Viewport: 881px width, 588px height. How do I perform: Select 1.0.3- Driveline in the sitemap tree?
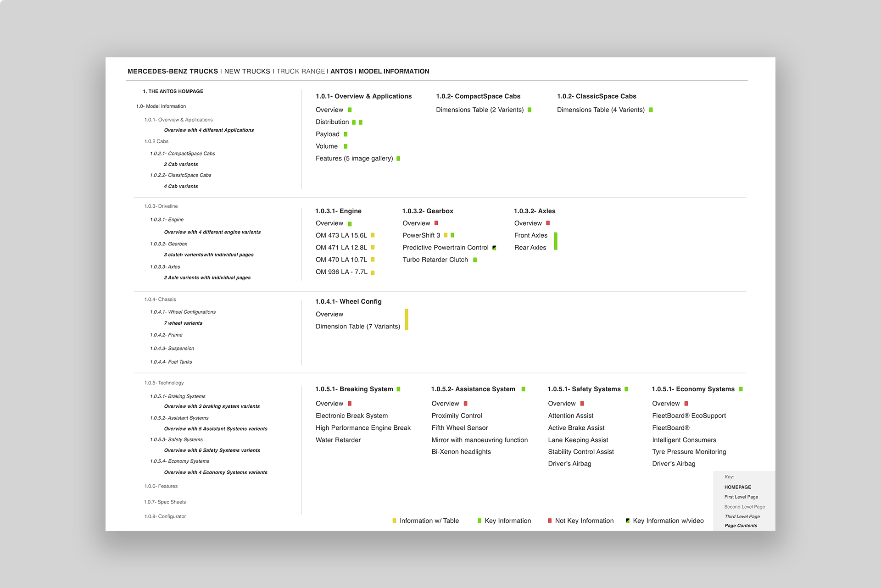click(161, 206)
